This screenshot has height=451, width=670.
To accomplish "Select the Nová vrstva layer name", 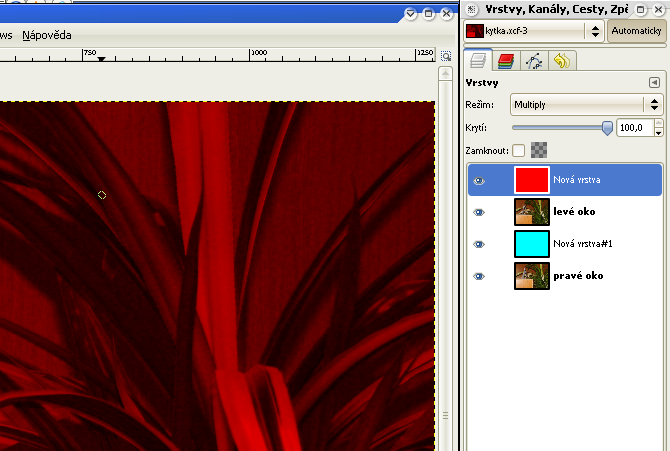I will (577, 180).
